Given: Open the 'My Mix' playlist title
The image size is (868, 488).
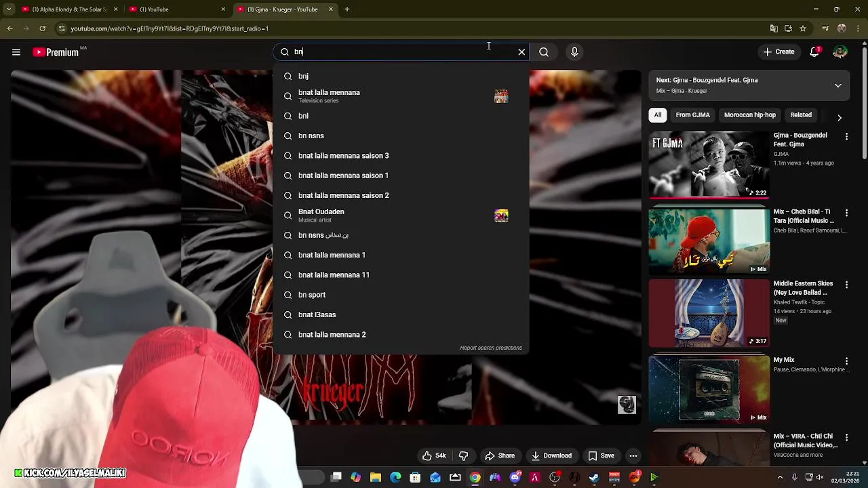Looking at the screenshot, I should [784, 360].
